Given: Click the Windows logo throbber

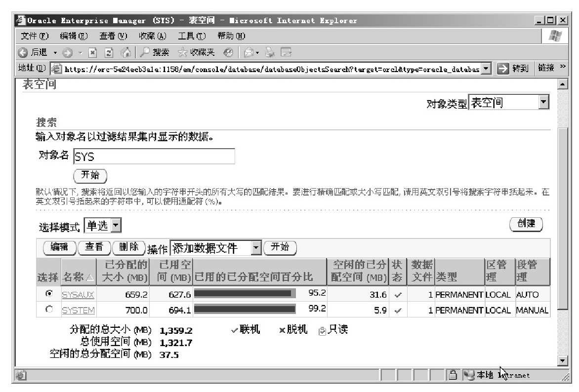Looking at the screenshot, I should point(555,36).
